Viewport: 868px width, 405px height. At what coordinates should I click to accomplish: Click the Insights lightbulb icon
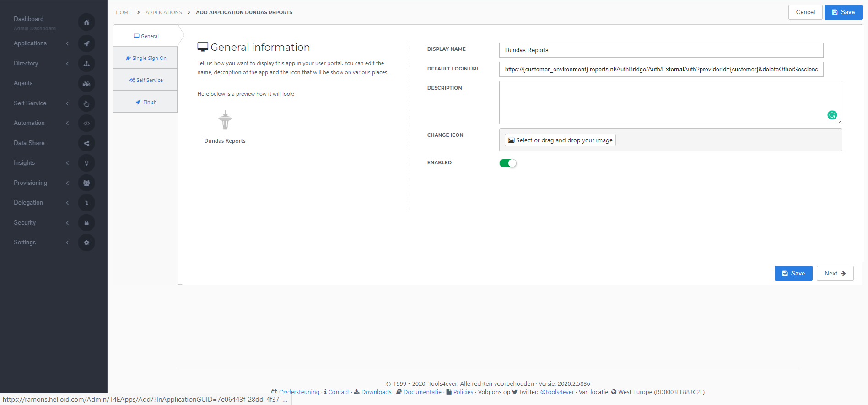(x=86, y=163)
